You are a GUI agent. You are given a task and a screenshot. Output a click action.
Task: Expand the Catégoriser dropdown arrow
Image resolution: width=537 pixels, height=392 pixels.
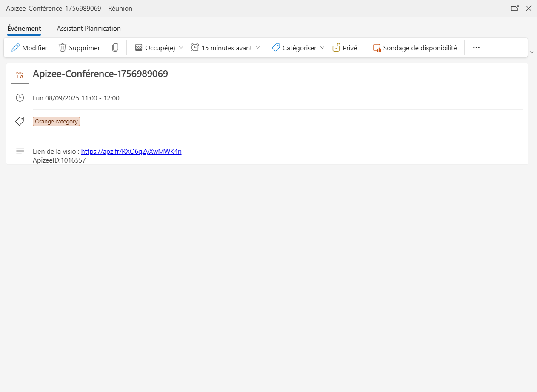pyautogui.click(x=322, y=48)
